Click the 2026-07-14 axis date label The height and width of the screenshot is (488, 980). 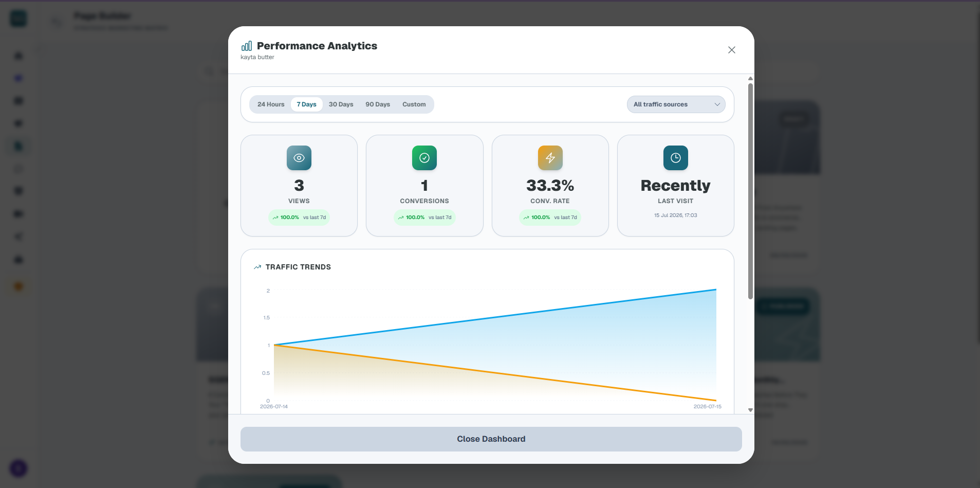tap(274, 407)
